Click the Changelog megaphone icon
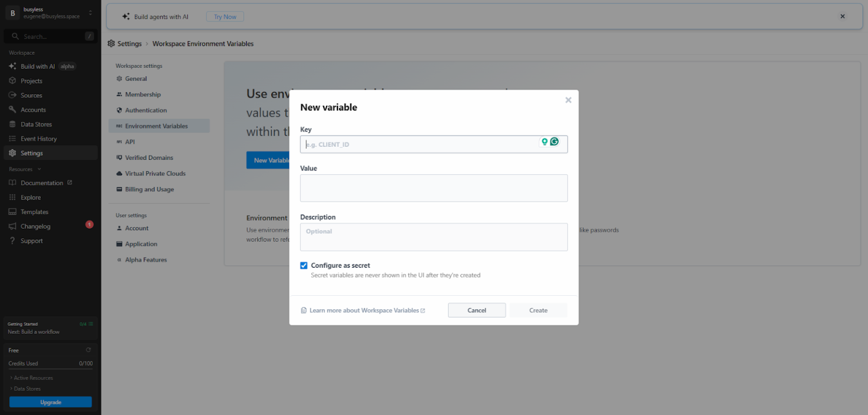Viewport: 868px width, 415px height. point(12,226)
